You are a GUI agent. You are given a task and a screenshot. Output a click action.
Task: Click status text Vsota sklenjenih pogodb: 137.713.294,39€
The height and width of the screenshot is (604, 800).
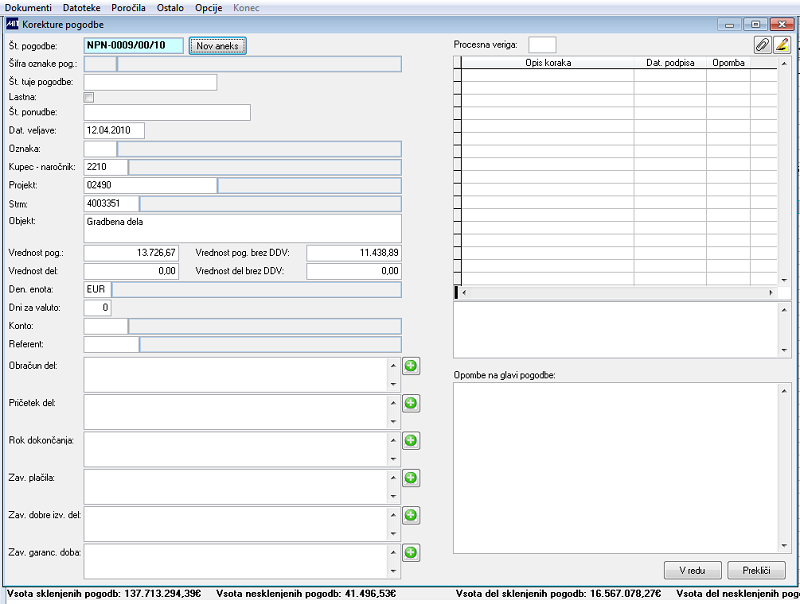(104, 594)
